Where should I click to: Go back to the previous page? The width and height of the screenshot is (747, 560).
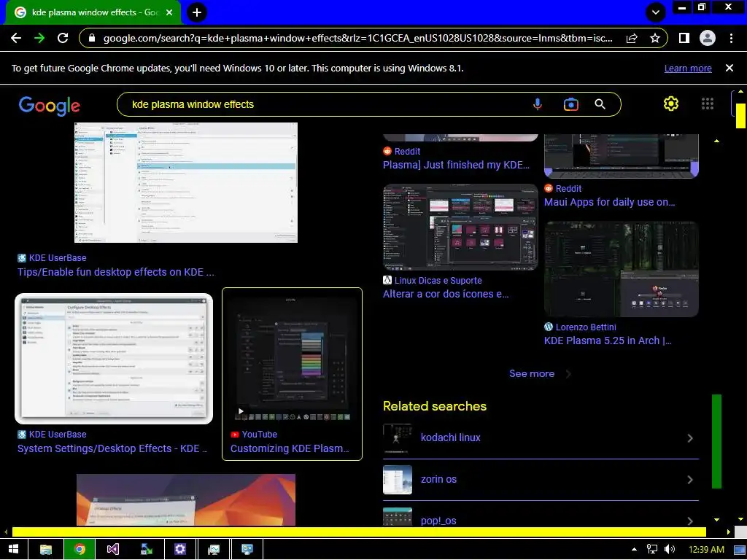16,38
